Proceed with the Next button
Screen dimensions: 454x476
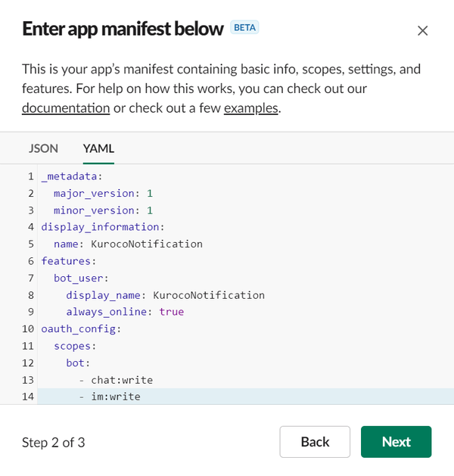(396, 442)
